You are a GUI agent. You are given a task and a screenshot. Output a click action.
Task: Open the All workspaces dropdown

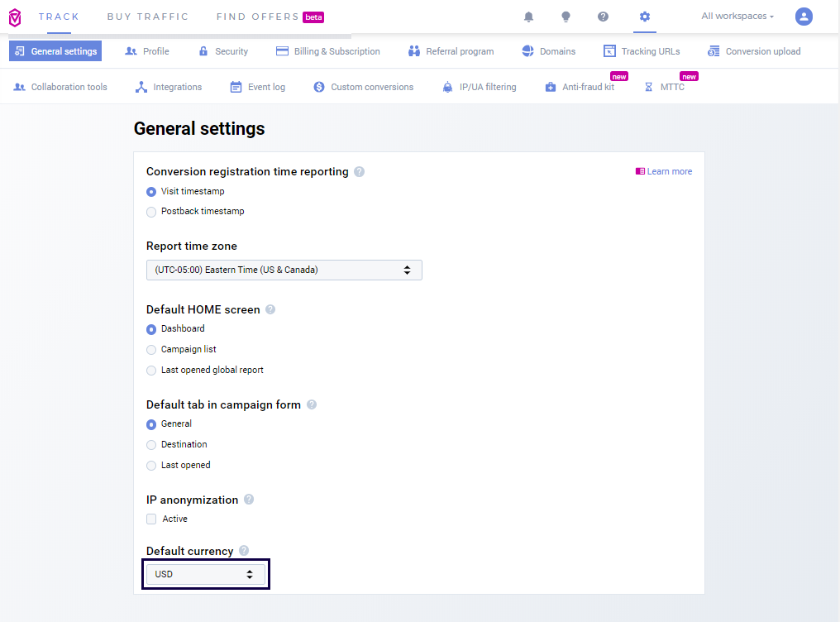coord(737,17)
